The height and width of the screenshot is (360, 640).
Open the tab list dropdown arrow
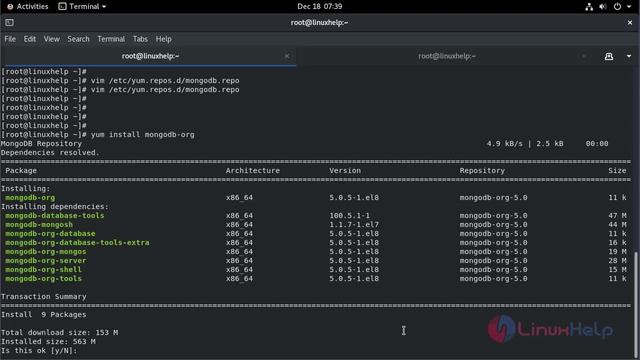(x=629, y=56)
